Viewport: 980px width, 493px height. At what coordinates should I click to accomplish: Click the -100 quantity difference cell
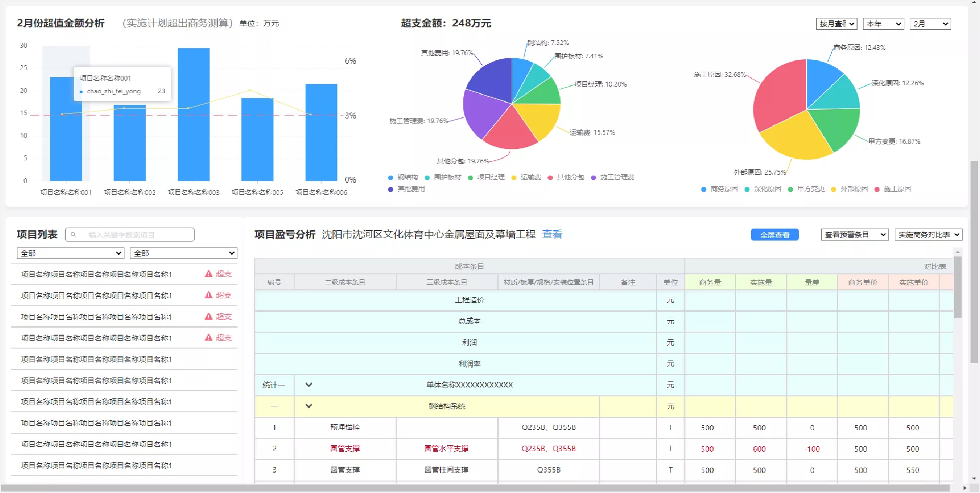click(812, 449)
